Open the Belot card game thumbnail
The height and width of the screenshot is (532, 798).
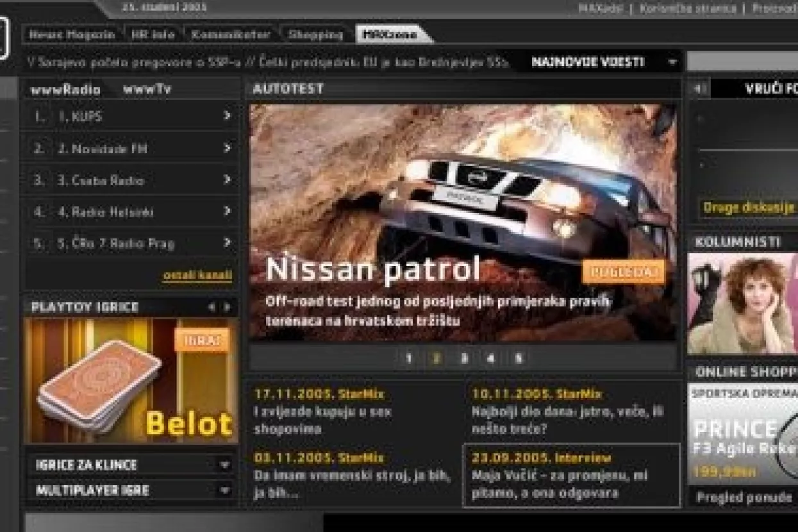click(130, 381)
